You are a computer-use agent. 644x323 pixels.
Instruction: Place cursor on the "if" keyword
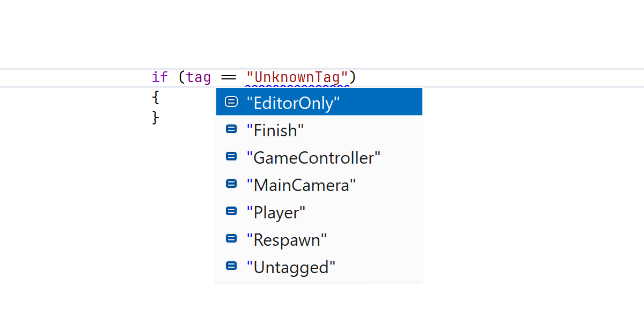(x=159, y=77)
